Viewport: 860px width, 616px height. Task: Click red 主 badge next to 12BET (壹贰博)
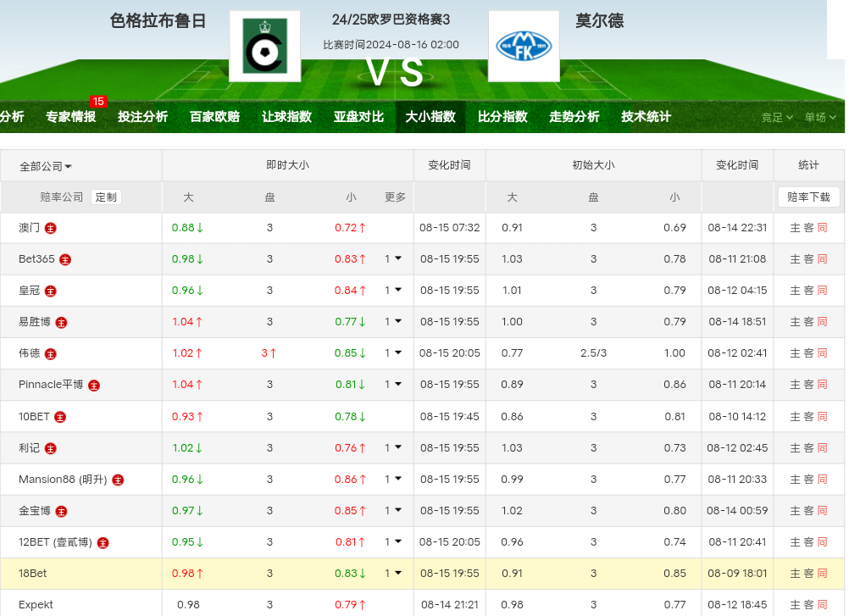[x=103, y=542]
